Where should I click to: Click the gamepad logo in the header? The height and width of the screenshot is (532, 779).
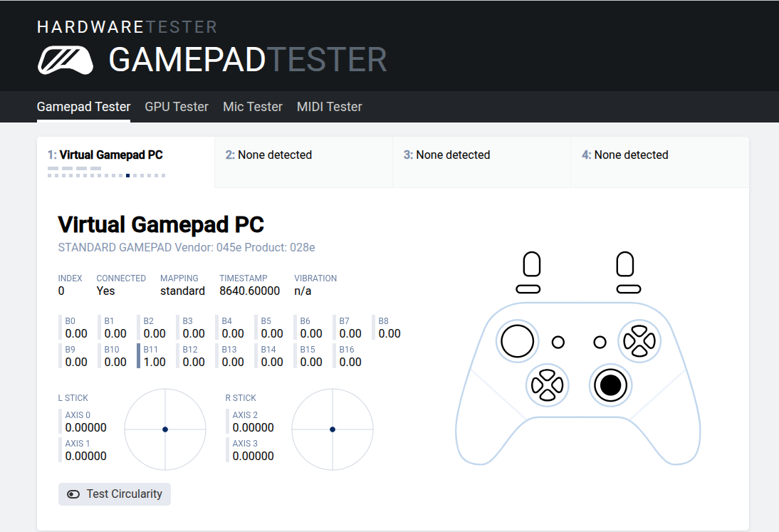(x=65, y=61)
